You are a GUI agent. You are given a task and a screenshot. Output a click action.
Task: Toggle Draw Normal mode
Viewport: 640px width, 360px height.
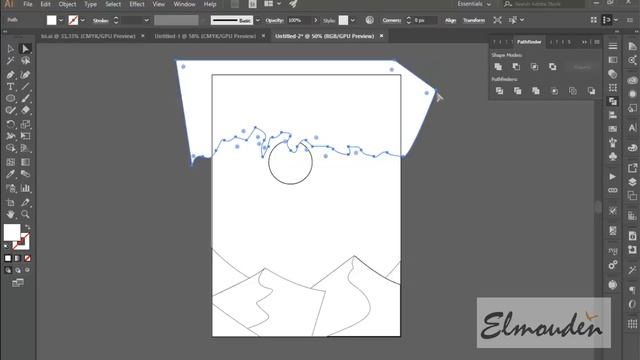8,270
